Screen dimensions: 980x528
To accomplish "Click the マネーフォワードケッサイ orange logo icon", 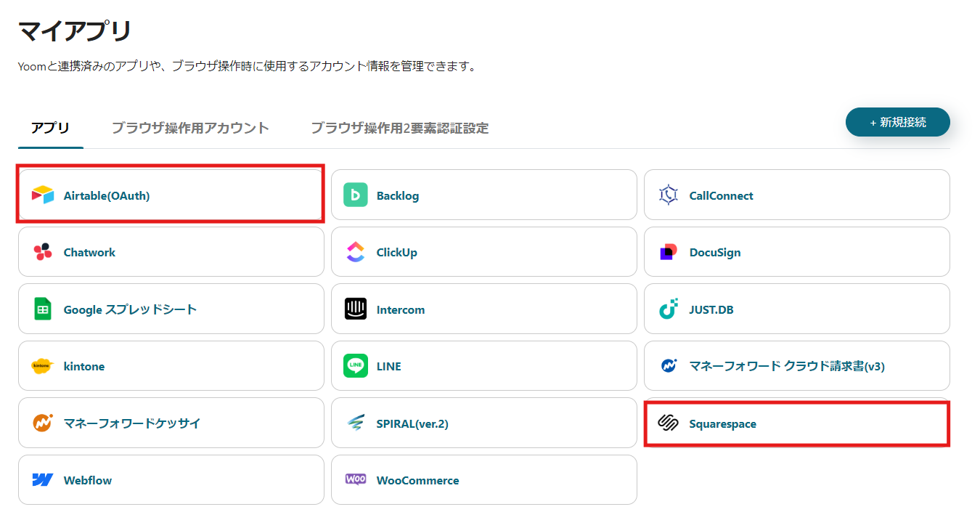I will click(x=43, y=423).
